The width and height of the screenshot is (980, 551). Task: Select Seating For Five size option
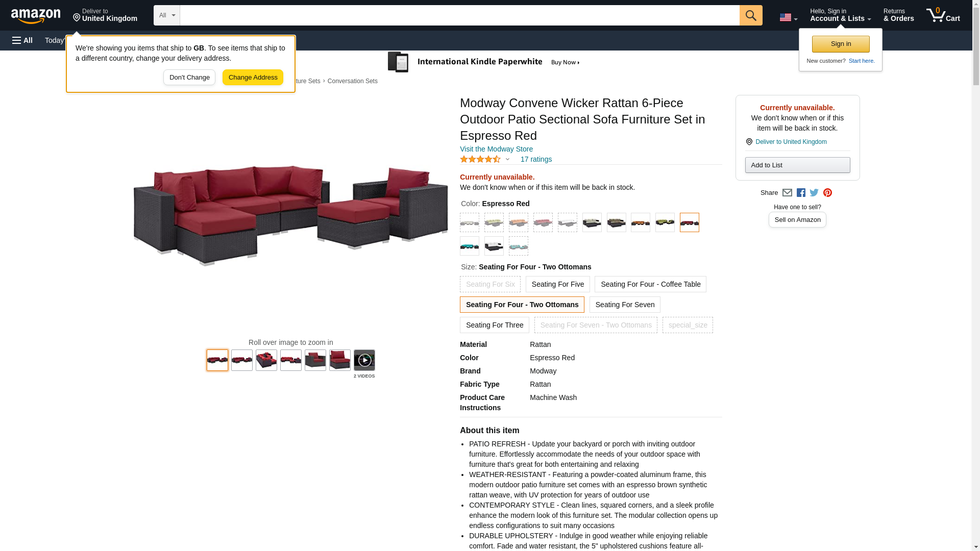tap(557, 284)
